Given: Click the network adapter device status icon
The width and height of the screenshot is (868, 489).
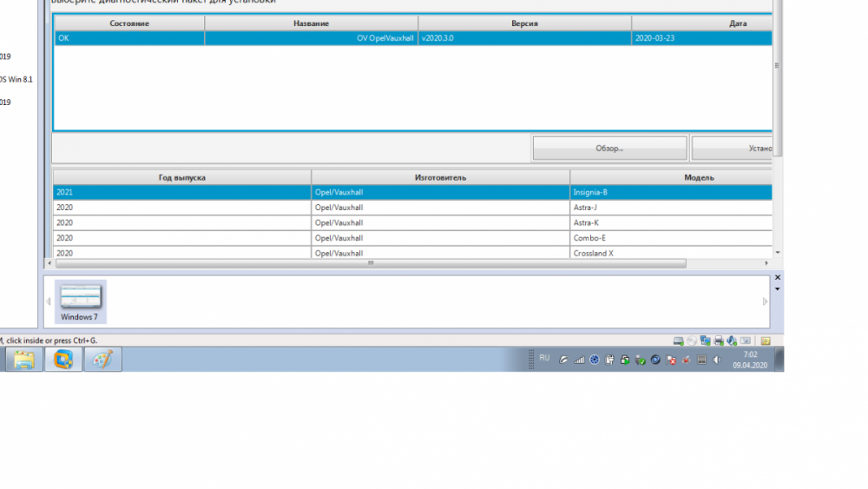Looking at the screenshot, I should [705, 341].
